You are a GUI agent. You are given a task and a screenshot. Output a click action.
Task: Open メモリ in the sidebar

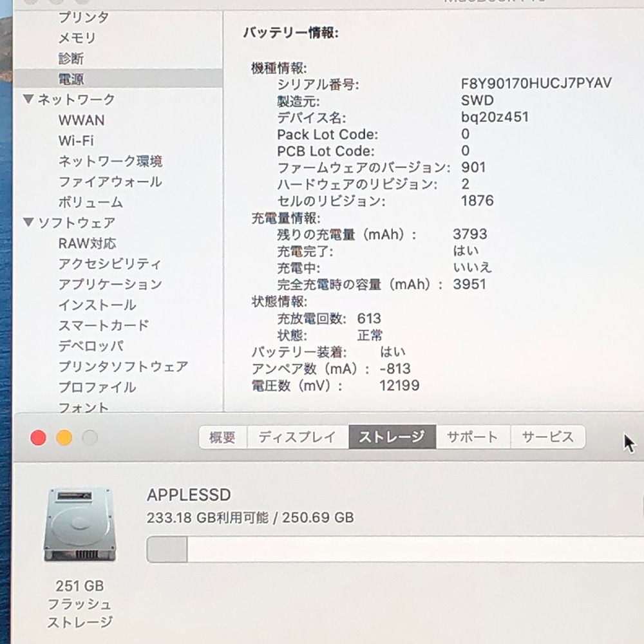77,38
